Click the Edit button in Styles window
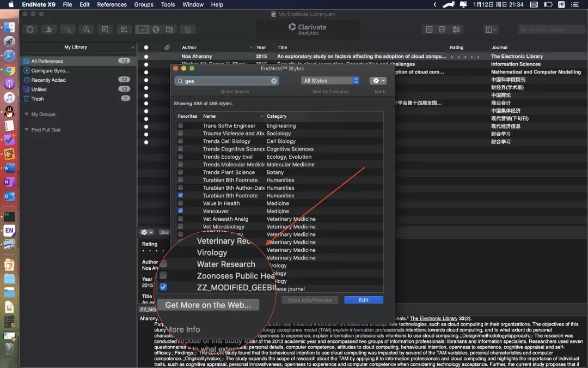This screenshot has width=588, height=368. pyautogui.click(x=363, y=300)
